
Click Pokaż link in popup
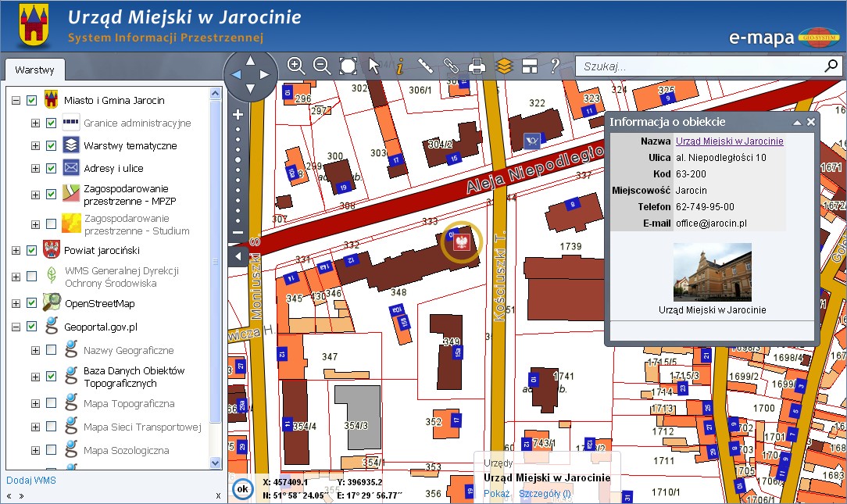tap(496, 493)
